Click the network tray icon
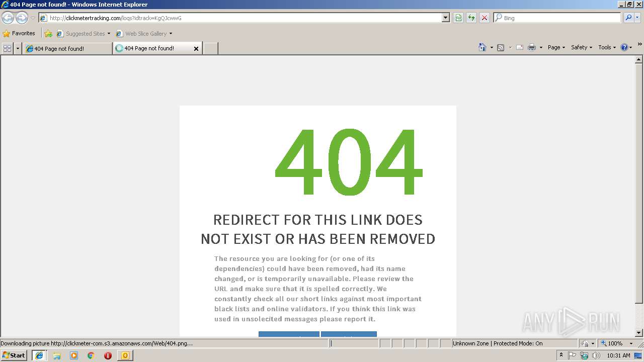Image resolution: width=644 pixels, height=362 pixels. pyautogui.click(x=584, y=355)
